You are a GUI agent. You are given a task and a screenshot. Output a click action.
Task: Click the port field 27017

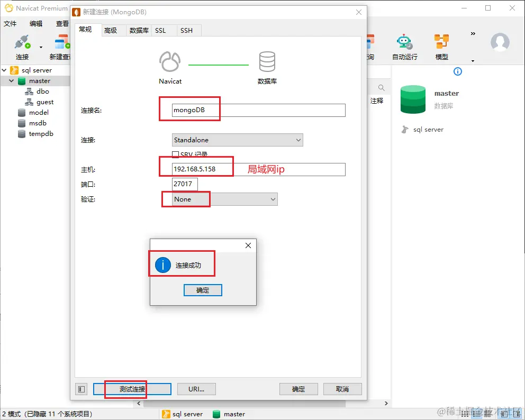pos(185,184)
